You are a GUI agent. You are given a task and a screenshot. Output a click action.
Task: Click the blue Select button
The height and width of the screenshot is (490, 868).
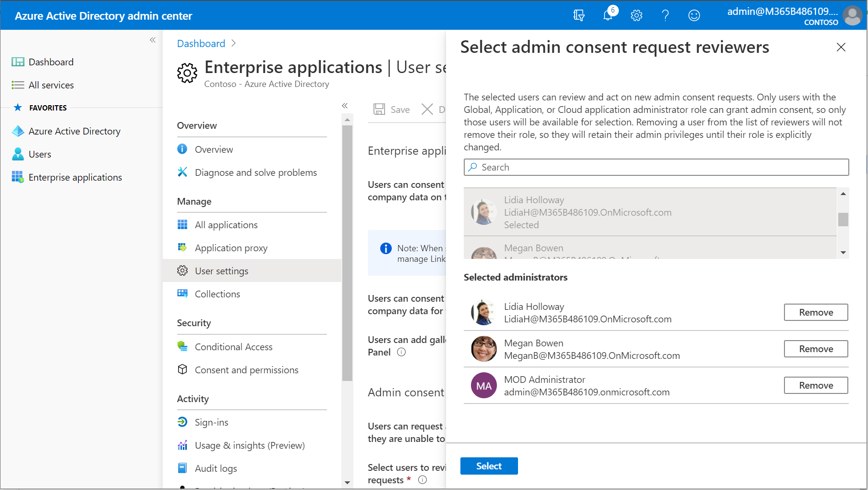pos(489,466)
